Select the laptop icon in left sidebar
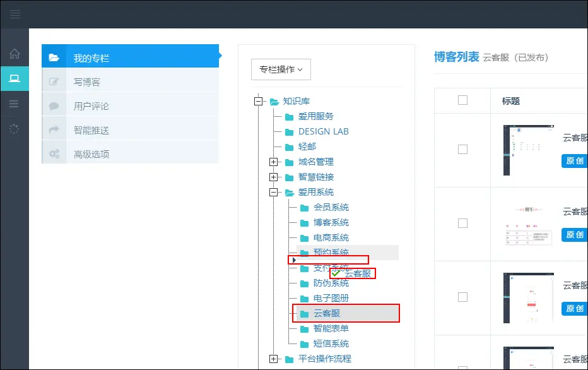The height and width of the screenshot is (370, 588). pyautogui.click(x=15, y=79)
